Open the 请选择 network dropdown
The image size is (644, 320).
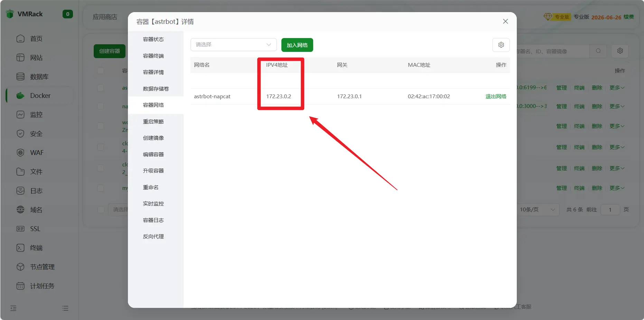pos(233,45)
